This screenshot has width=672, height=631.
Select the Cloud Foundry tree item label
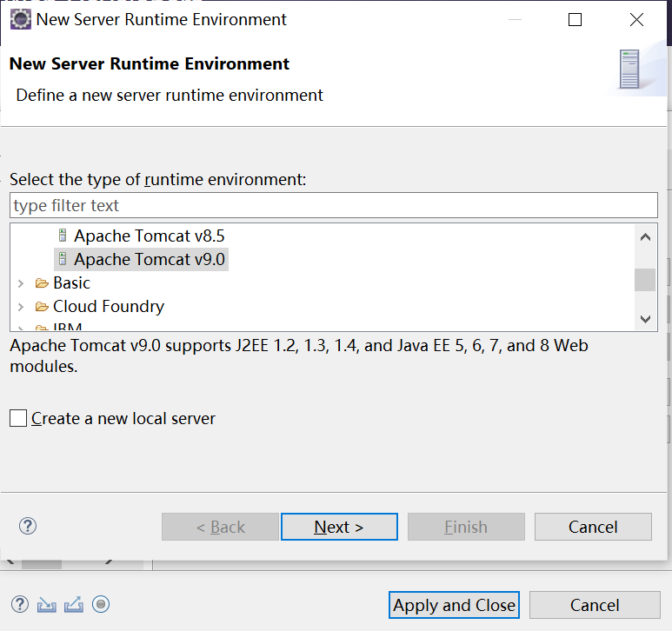tap(109, 307)
